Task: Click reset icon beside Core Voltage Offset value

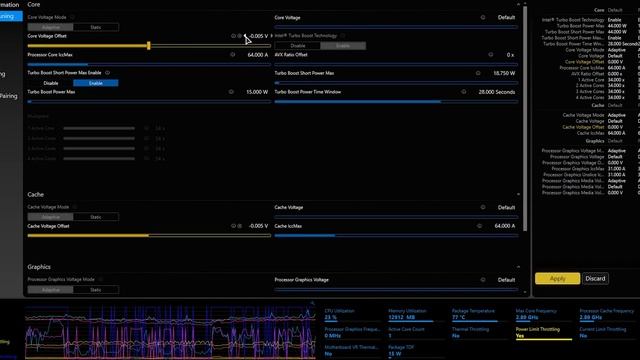Action: (240, 36)
